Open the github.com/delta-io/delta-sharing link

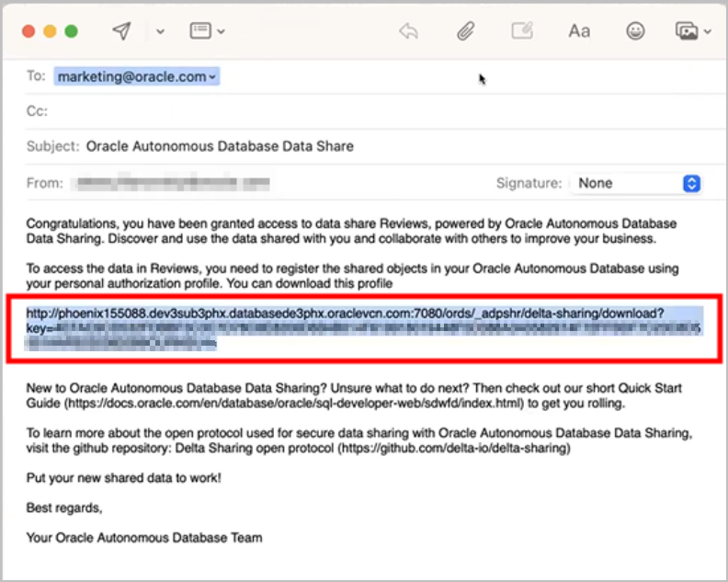pyautogui.click(x=454, y=449)
